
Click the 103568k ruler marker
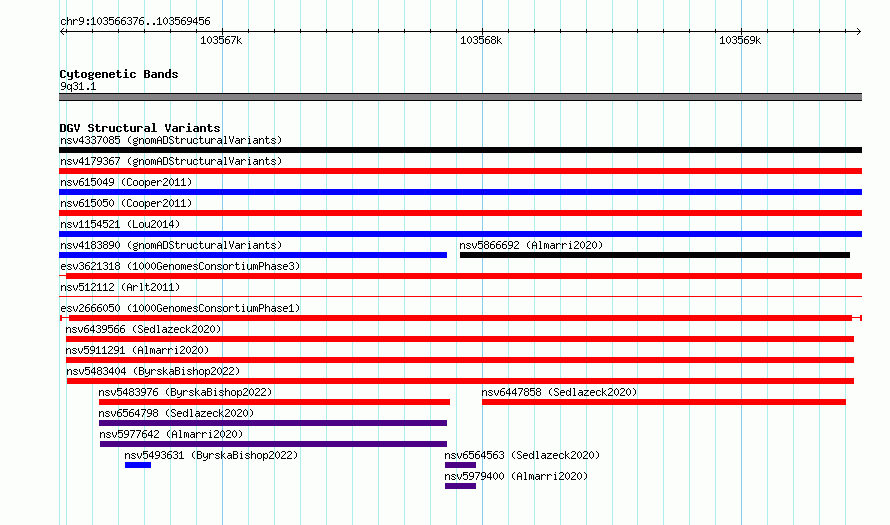click(481, 40)
